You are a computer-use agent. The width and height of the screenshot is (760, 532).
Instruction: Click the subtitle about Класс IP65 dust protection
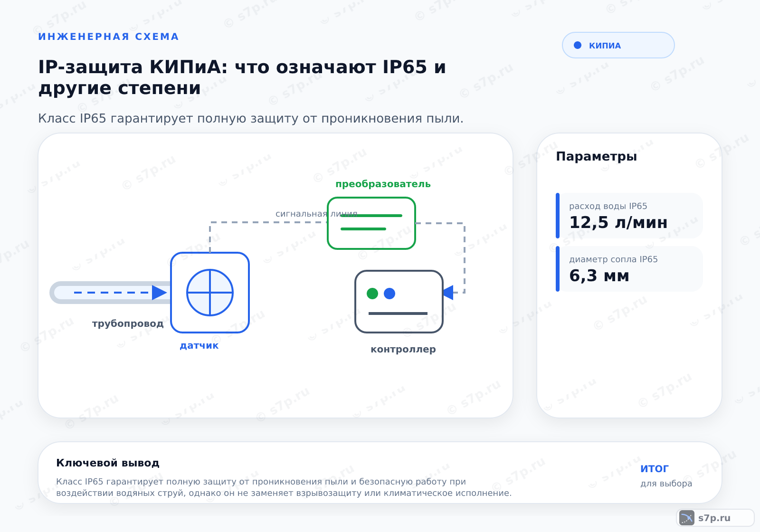pyautogui.click(x=251, y=119)
